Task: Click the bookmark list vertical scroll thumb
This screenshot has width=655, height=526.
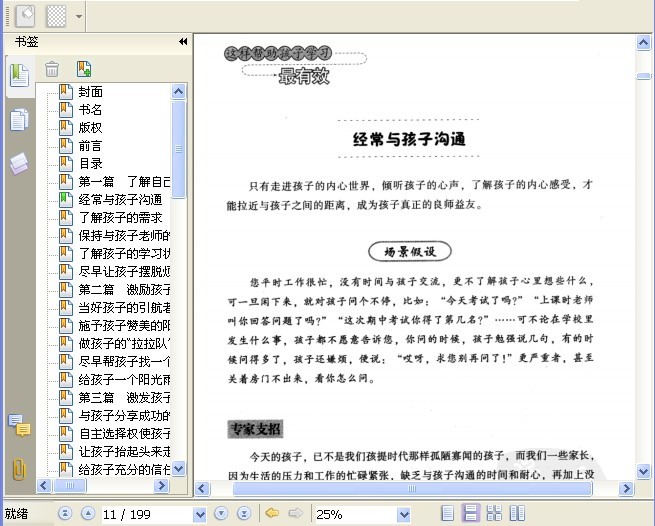Action: click(178, 149)
